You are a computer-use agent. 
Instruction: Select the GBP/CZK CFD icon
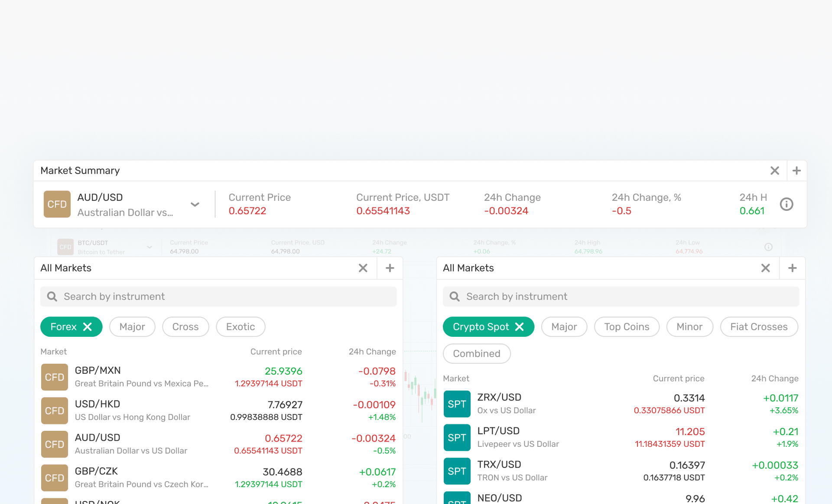[x=55, y=478]
